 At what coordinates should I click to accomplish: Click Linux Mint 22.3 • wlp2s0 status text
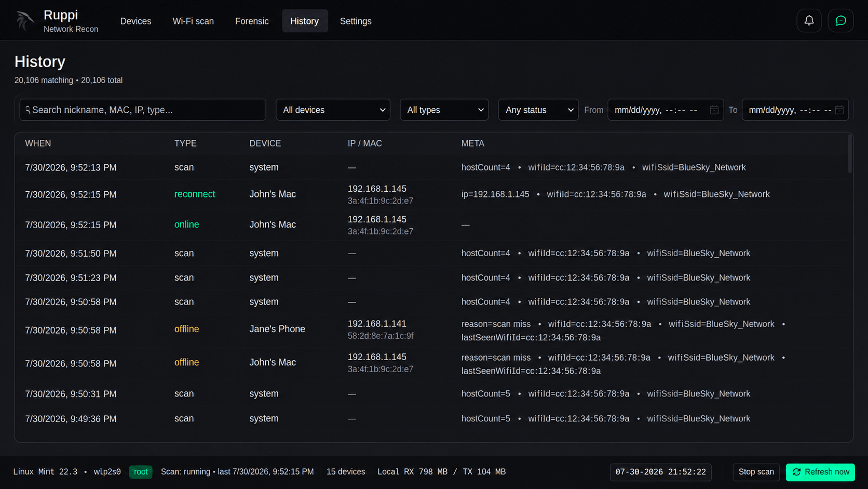(x=67, y=472)
